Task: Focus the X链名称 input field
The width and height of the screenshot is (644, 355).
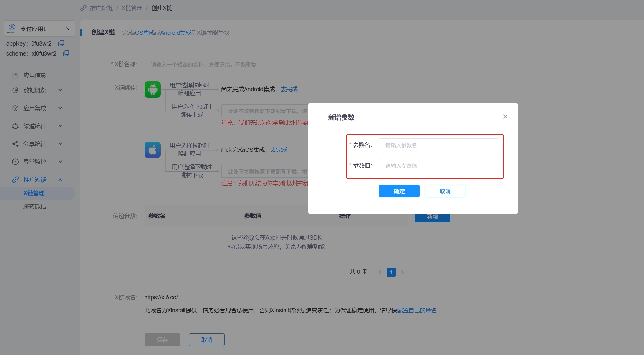Action: tap(225, 64)
